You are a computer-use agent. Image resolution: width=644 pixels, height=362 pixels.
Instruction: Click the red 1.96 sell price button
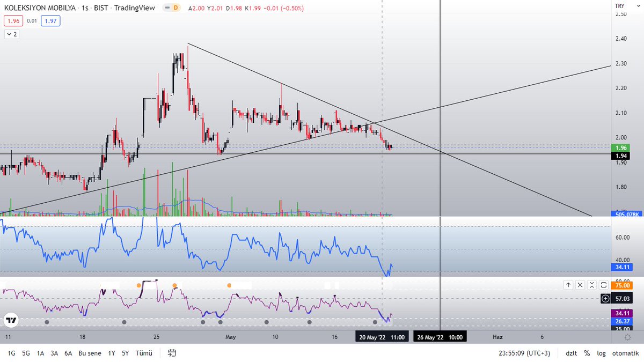click(13, 21)
